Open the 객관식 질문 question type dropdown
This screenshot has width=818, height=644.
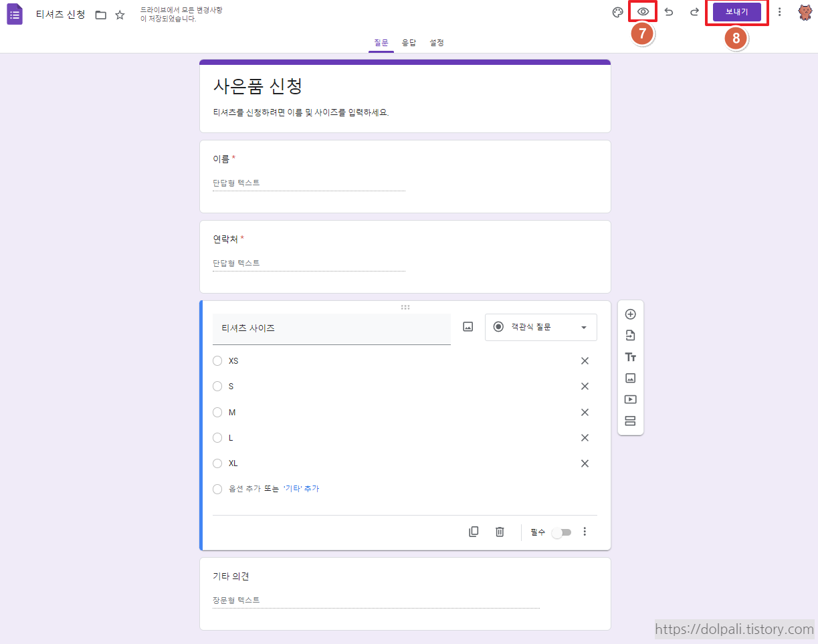click(540, 327)
